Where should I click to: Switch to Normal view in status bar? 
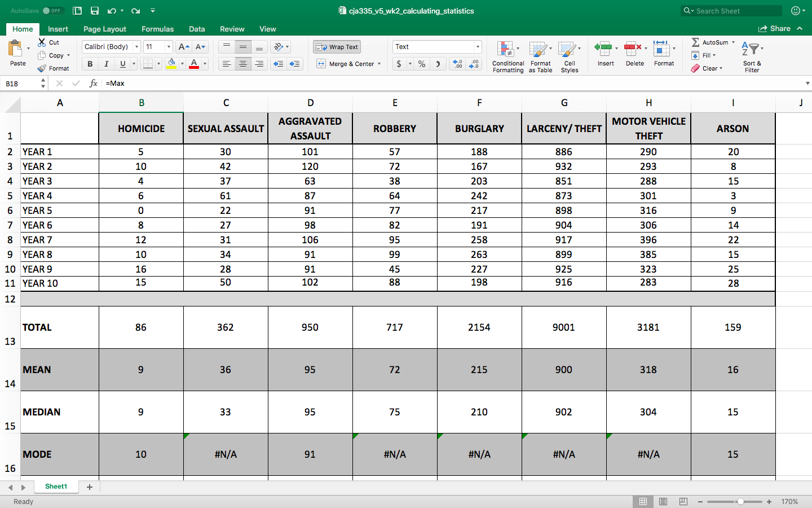pyautogui.click(x=643, y=501)
